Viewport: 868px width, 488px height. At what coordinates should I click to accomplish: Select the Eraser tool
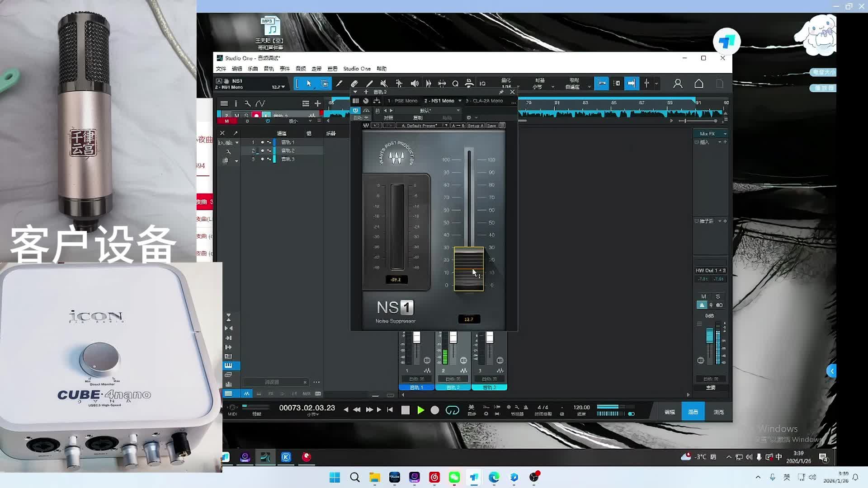click(354, 84)
